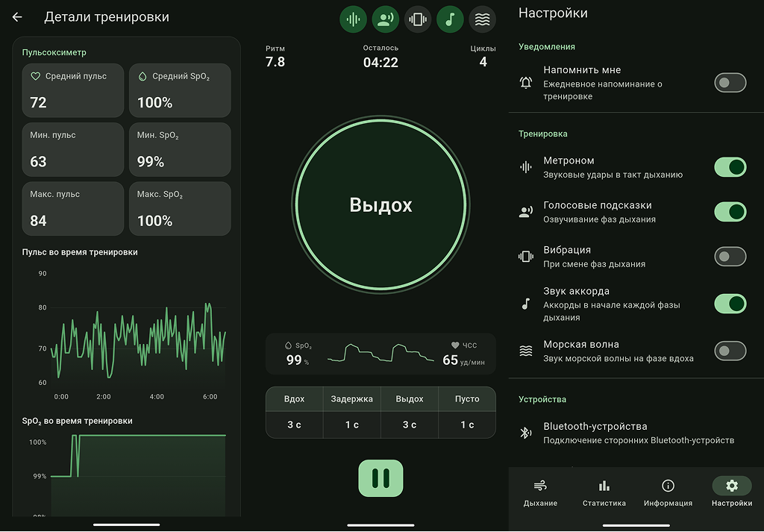
Task: Click the info circle icon of Информация
Action: click(x=668, y=486)
